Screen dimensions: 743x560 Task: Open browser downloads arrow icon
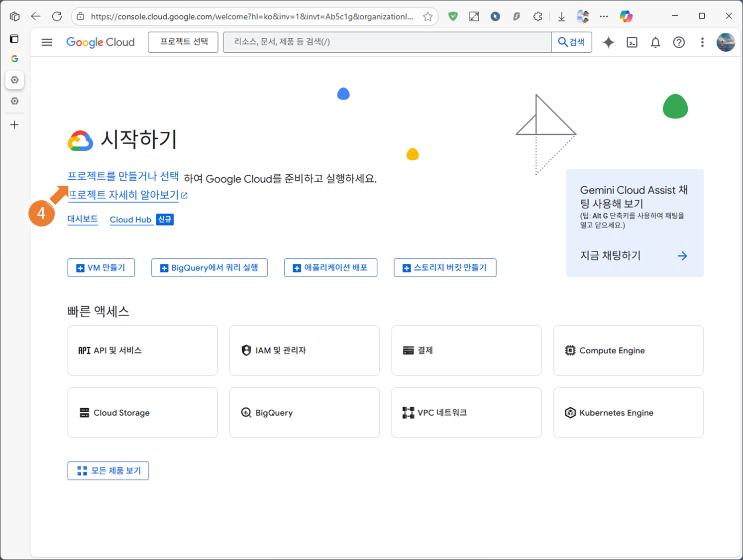click(561, 16)
